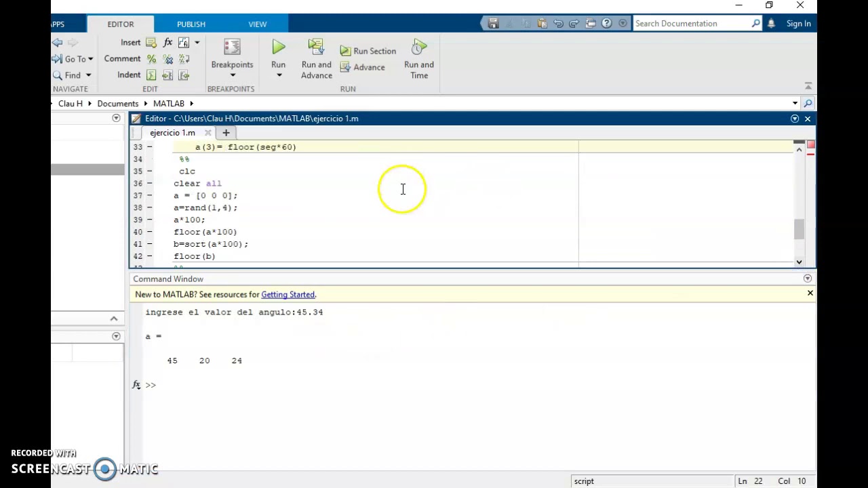Click Clau H in the folder path
The image size is (868, 488).
click(70, 104)
